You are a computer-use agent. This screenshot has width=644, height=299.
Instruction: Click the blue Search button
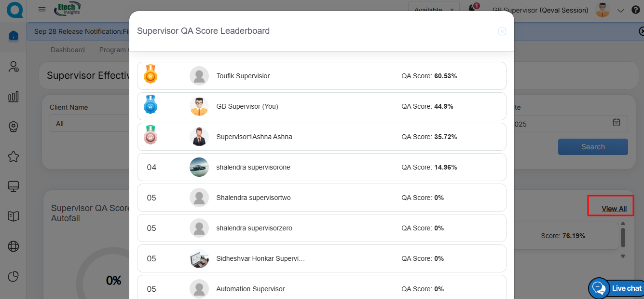[x=593, y=147]
